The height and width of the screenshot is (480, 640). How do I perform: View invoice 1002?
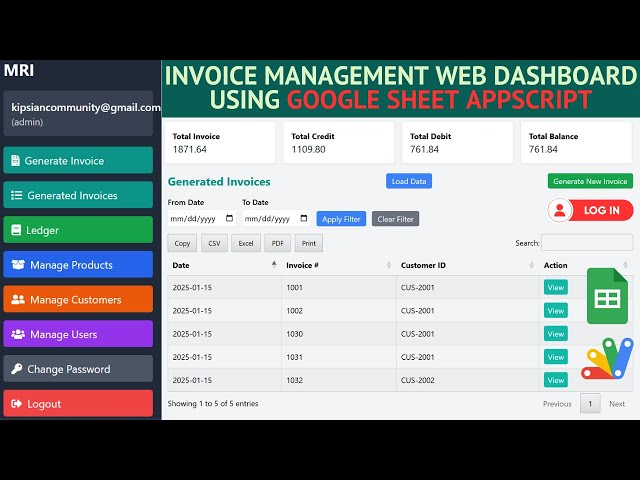[556, 311]
